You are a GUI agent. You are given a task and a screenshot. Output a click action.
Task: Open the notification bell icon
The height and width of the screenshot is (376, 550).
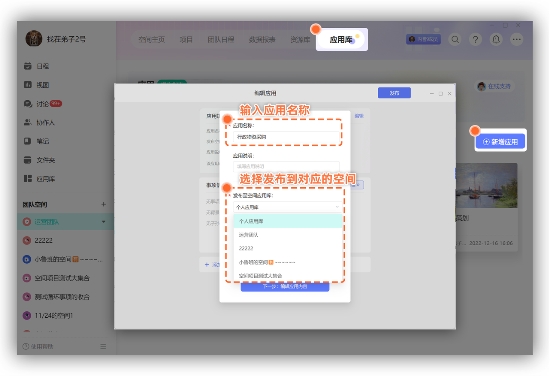tap(496, 39)
